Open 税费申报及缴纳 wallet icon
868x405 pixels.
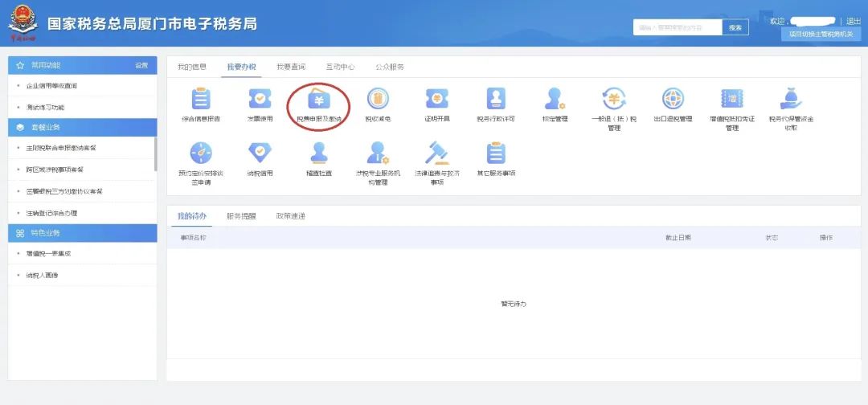tap(319, 99)
